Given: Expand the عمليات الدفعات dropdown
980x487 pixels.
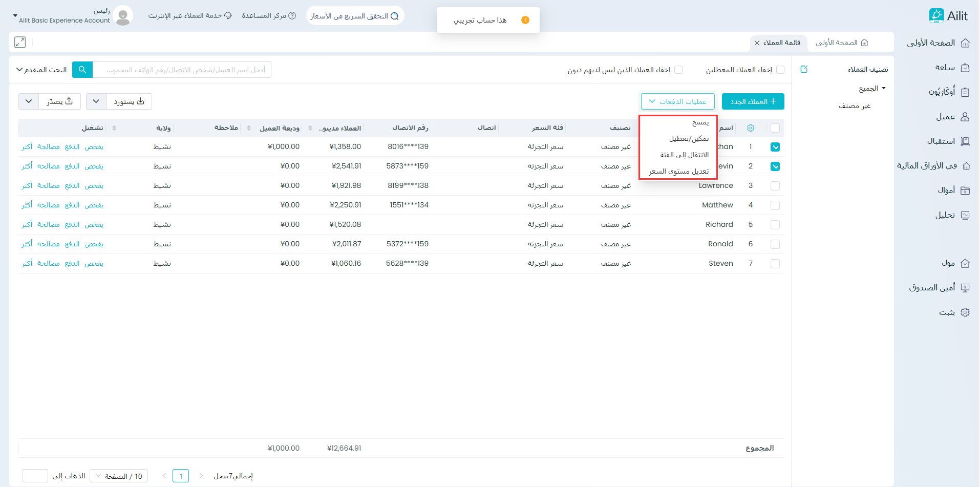Looking at the screenshot, I should click(677, 101).
